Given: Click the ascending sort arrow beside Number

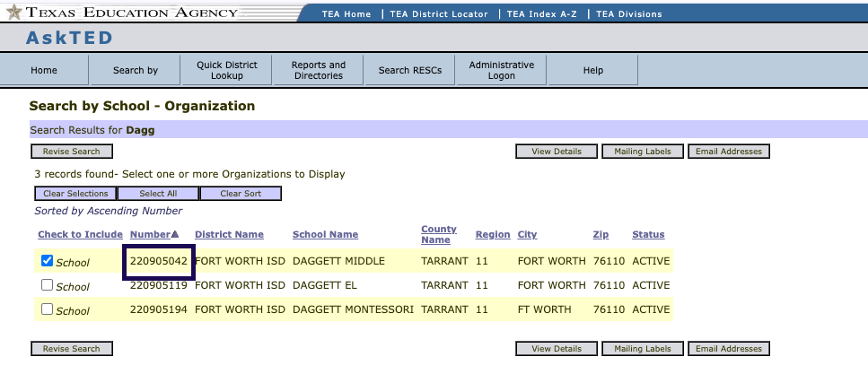Looking at the screenshot, I should (175, 235).
